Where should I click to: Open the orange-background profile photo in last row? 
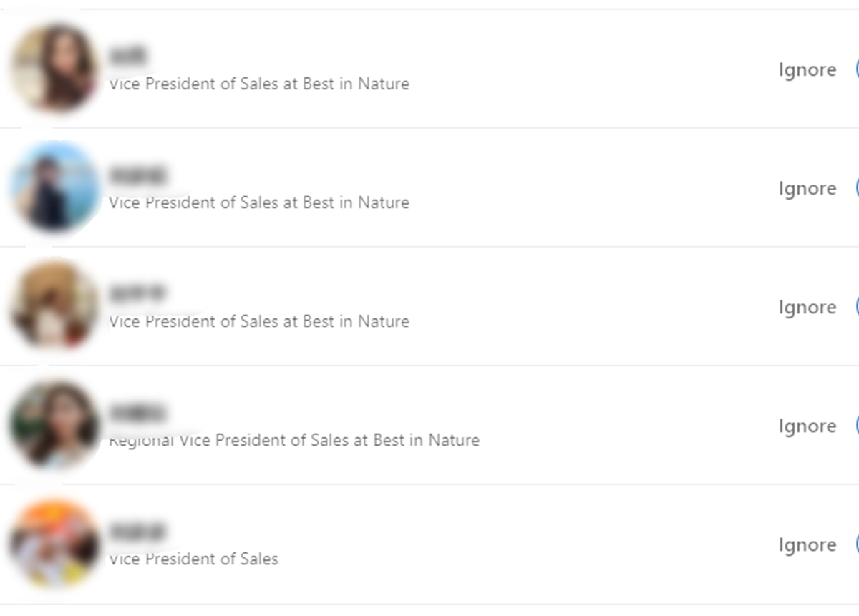(x=54, y=544)
